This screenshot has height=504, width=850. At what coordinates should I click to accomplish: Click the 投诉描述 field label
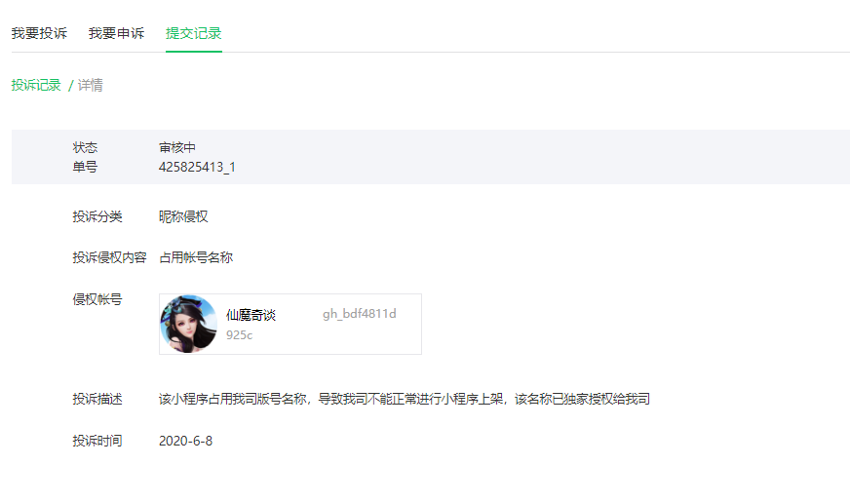[97, 400]
